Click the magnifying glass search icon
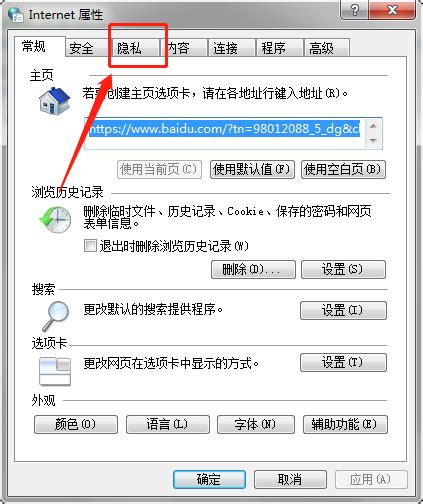423x504 pixels. click(56, 316)
